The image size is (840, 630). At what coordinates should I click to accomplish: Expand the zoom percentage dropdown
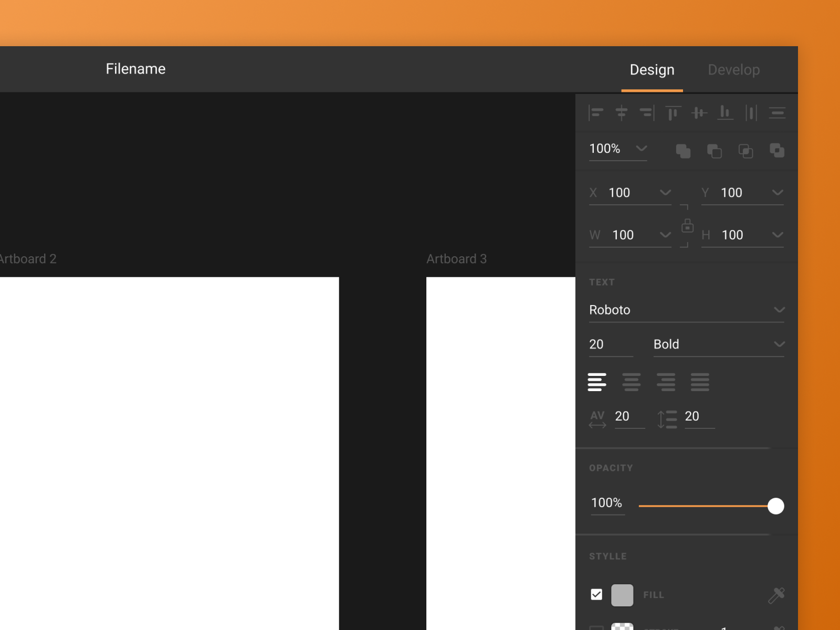point(641,149)
